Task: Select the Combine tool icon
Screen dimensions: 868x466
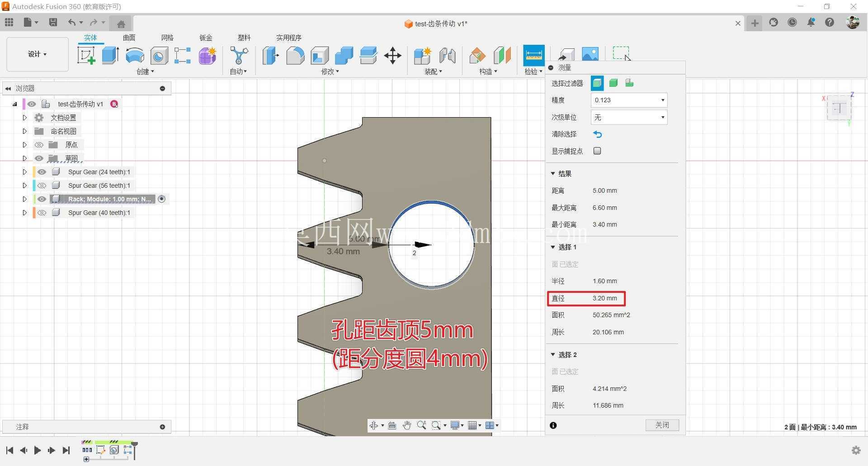Action: tap(344, 56)
